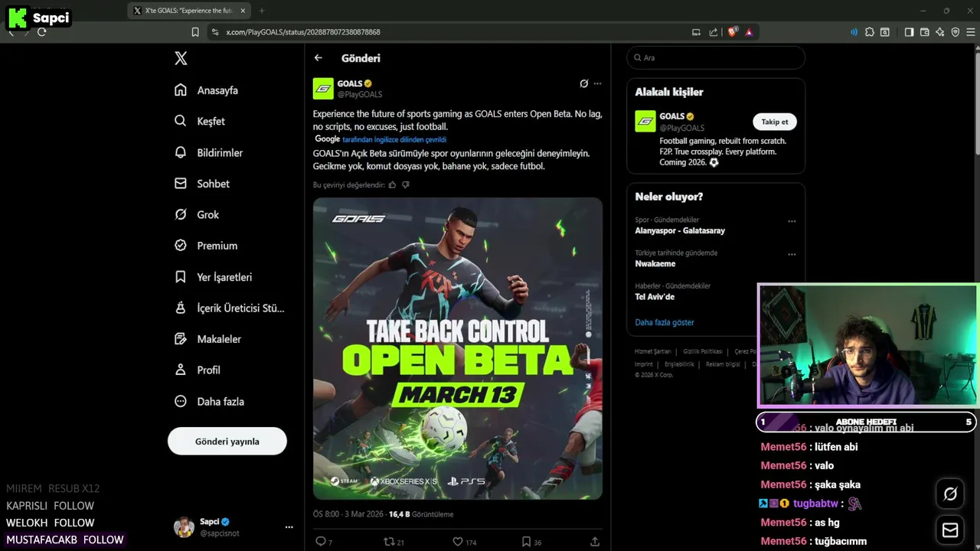This screenshot has height=551, width=980.
Task: Rate translation thumbs up
Action: (x=392, y=184)
